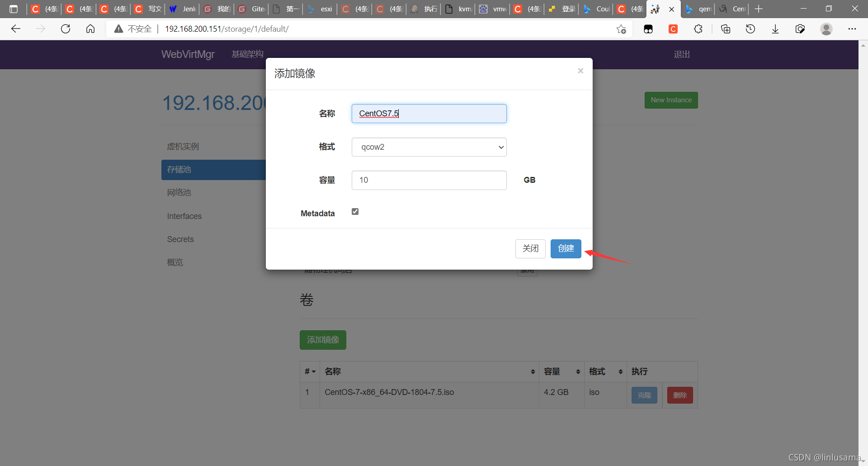The height and width of the screenshot is (466, 868).
Task: Click the Close (关闭) button in dialog
Action: [x=530, y=249]
